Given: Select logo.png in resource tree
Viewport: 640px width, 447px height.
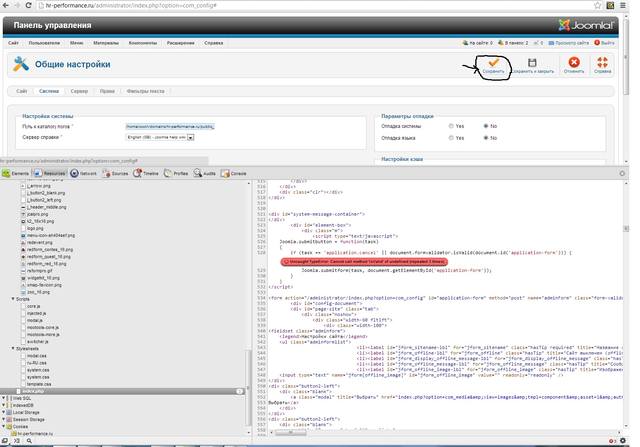Looking at the screenshot, I should 35,228.
